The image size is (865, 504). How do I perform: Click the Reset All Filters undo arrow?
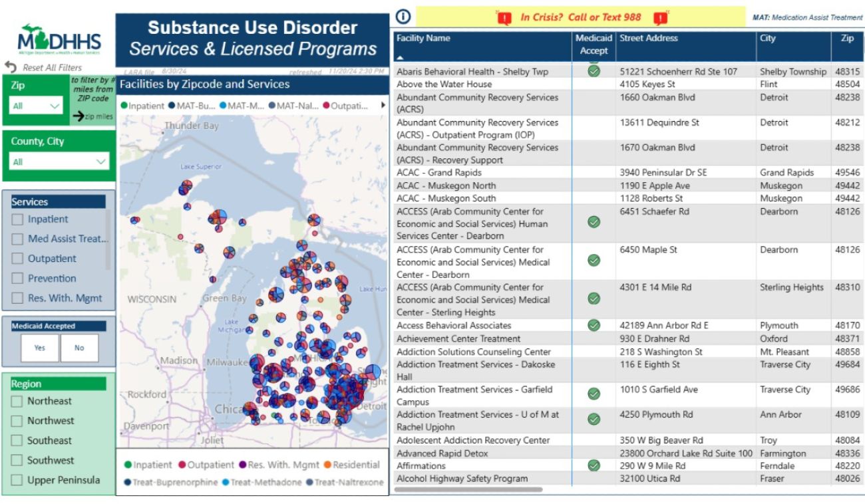coord(10,67)
